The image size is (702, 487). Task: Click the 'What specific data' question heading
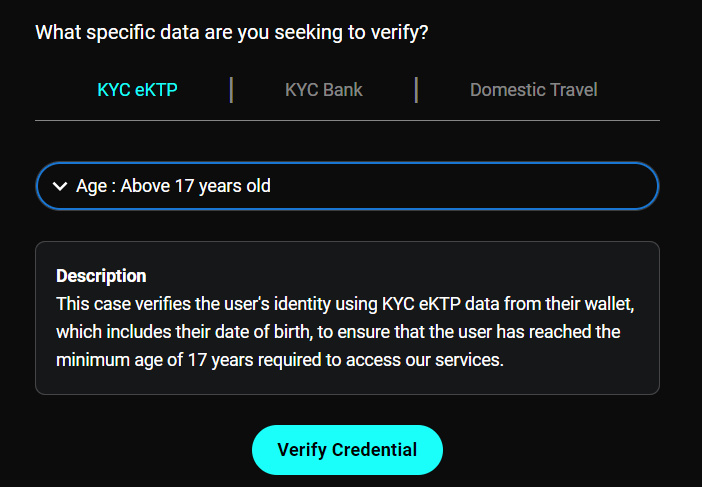[x=232, y=32]
